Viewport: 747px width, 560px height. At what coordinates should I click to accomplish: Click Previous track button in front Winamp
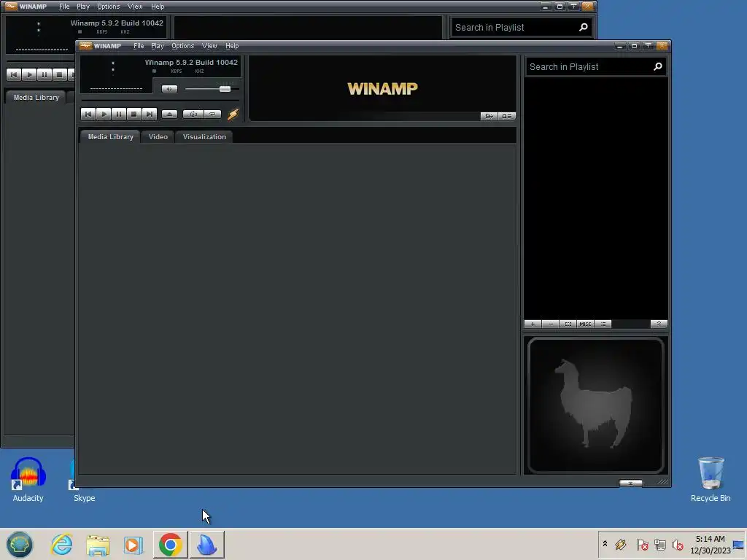pyautogui.click(x=88, y=114)
